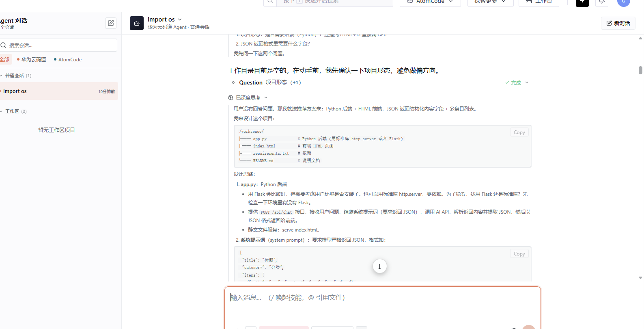Open the import os title dropdown
The width and height of the screenshot is (644, 329).
[180, 19]
